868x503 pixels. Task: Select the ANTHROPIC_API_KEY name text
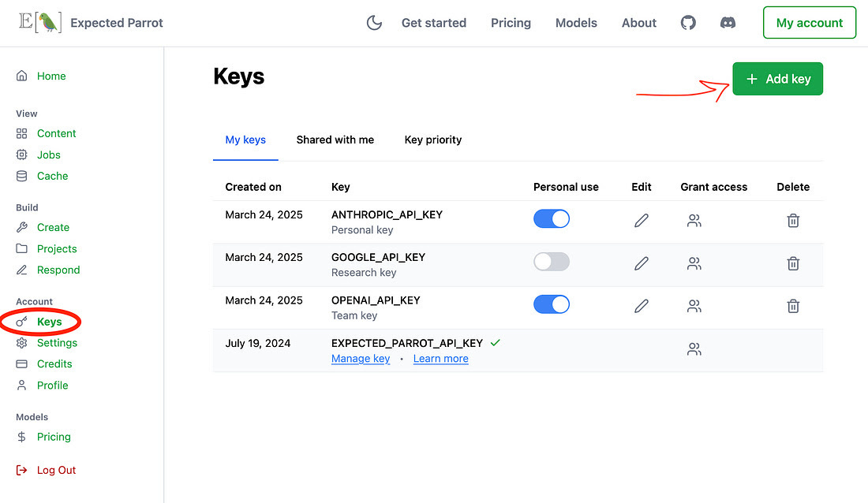(x=387, y=214)
